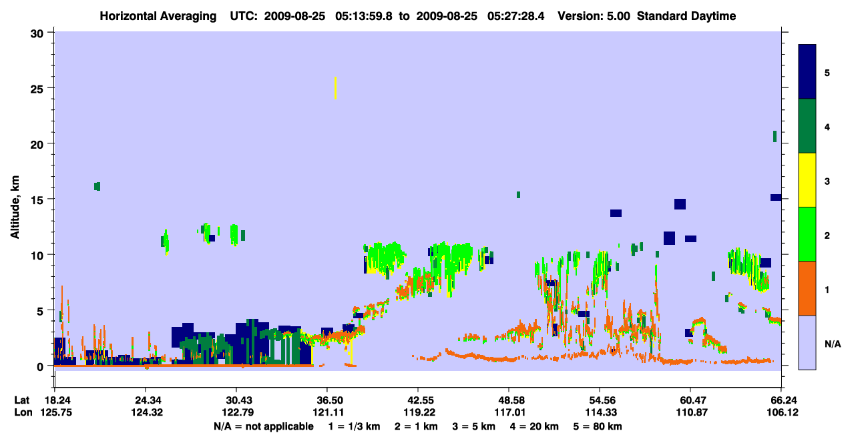Click the orange colorbar segment labeled 1
This screenshot has width=868, height=445.
tap(807, 288)
